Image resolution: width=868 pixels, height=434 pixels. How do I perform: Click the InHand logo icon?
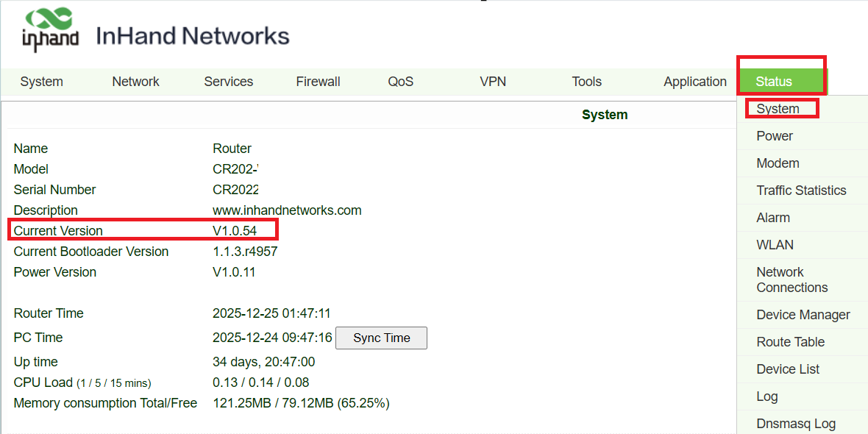tap(50, 30)
